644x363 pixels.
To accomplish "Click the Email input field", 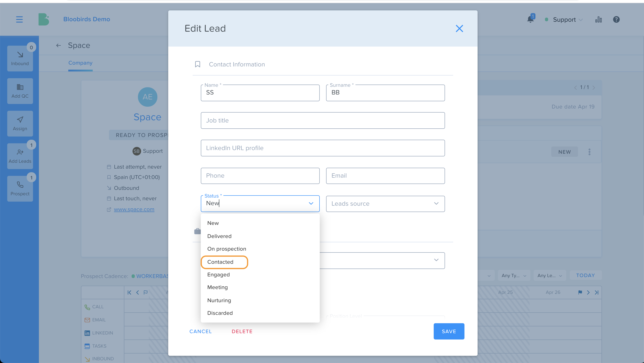I will tap(385, 176).
